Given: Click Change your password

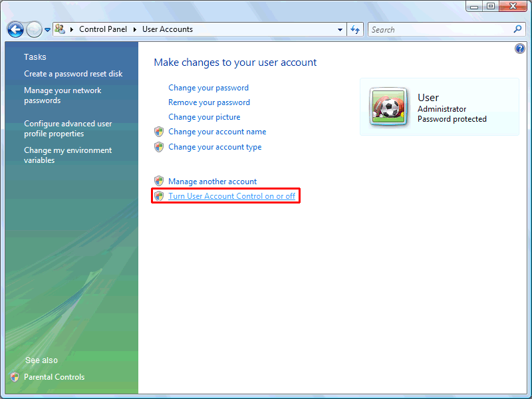Looking at the screenshot, I should coord(208,88).
